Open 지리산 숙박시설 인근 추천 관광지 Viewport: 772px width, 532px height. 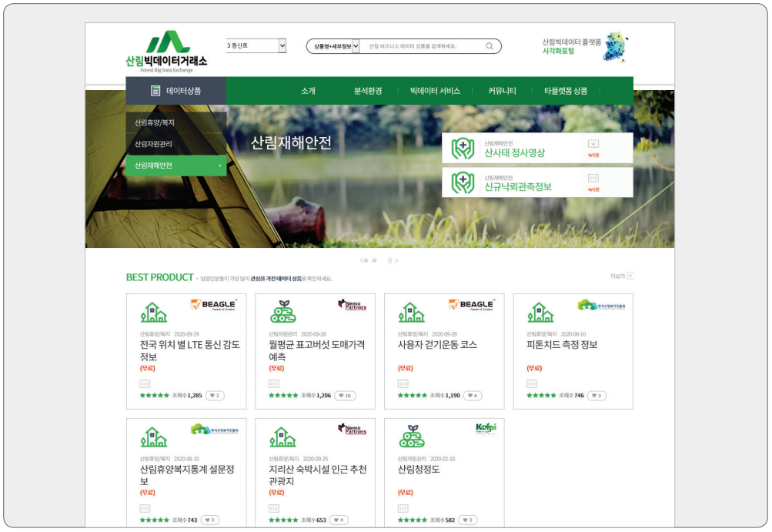pos(318,475)
